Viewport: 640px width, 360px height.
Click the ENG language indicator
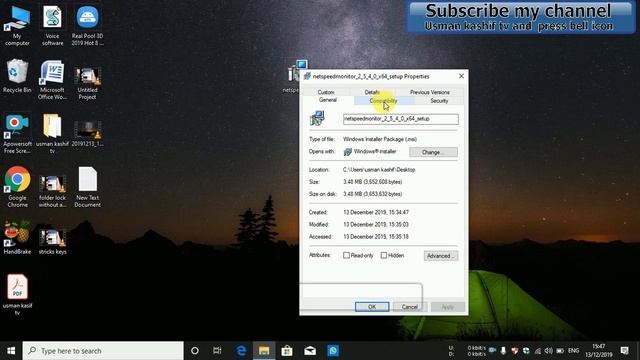tap(573, 351)
